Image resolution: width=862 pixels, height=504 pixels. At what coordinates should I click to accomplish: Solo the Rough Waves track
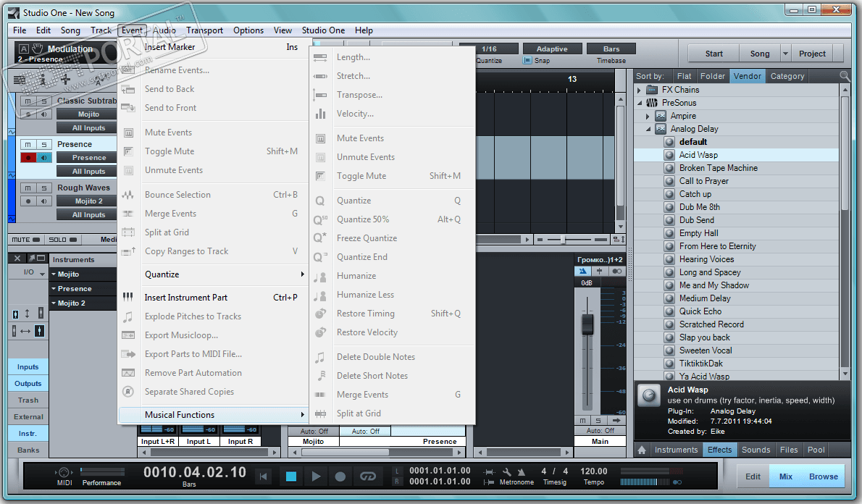(44, 188)
